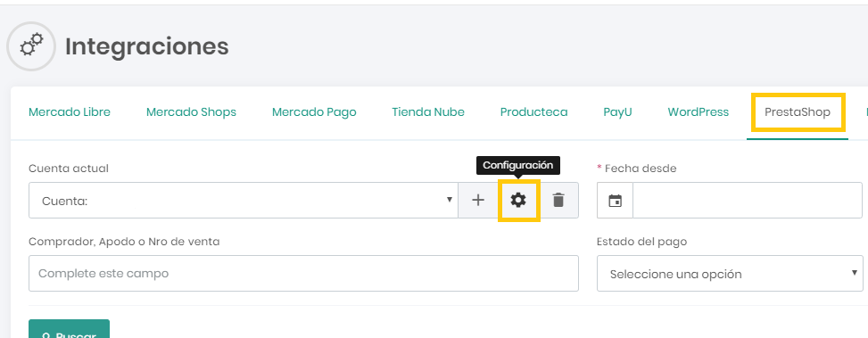Select the Mercado Pago tab

pyautogui.click(x=314, y=112)
